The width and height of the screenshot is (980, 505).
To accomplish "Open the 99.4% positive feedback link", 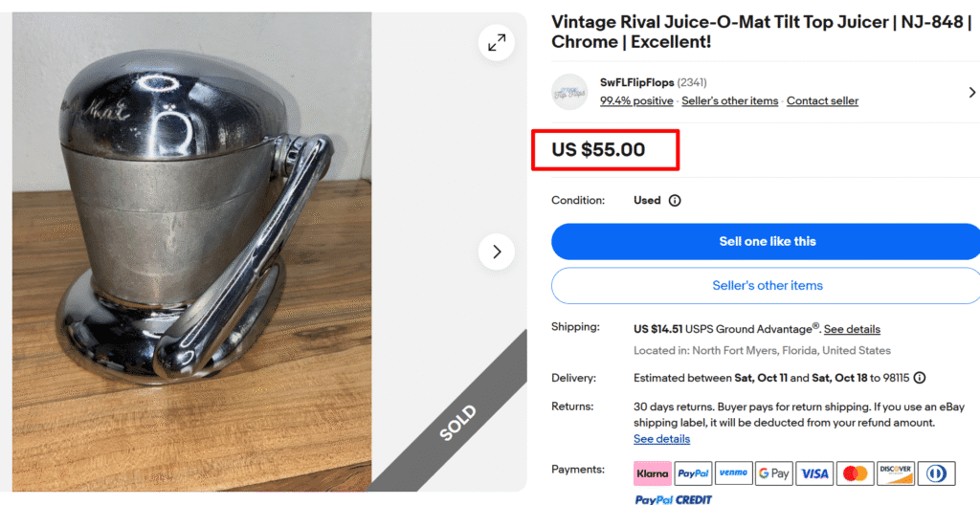I will [636, 101].
